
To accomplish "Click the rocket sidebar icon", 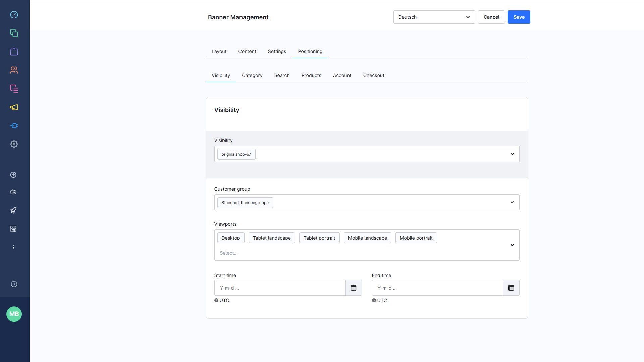I will click(13, 210).
